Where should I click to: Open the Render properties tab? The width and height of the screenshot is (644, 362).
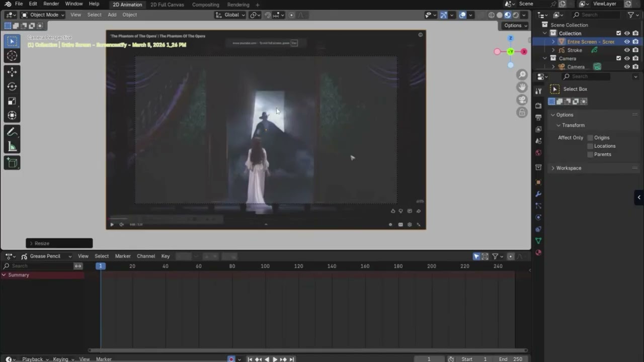pos(538,106)
